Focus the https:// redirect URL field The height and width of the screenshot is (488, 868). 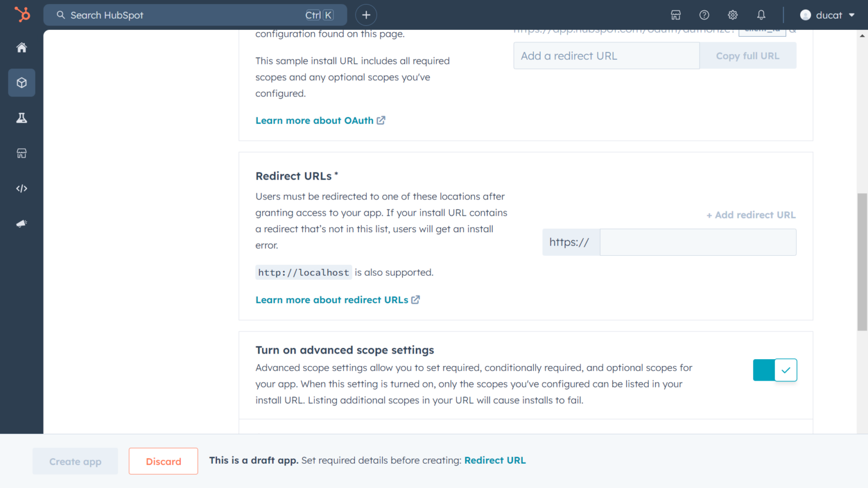pos(697,242)
